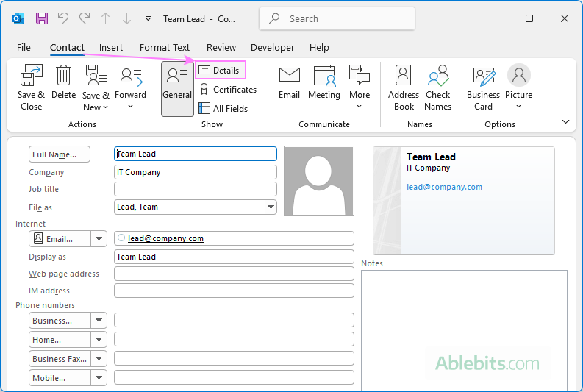This screenshot has height=392, width=583.
Task: Go to next item with down arrow
Action: point(126,18)
